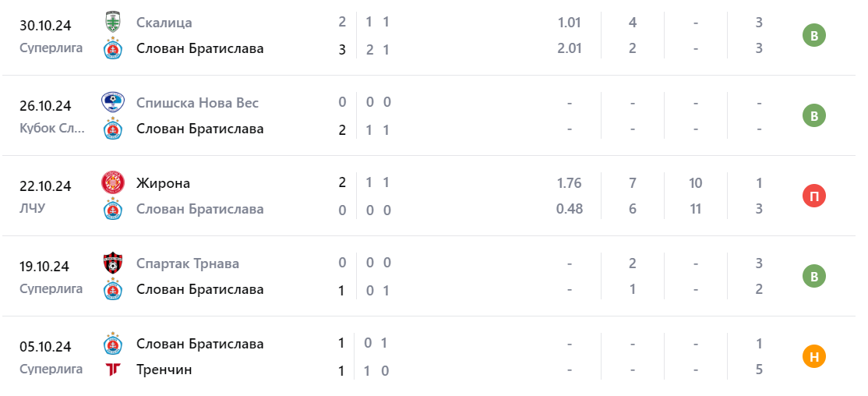
Task: Click the green В badge for 19.10.24
Action: [814, 276]
